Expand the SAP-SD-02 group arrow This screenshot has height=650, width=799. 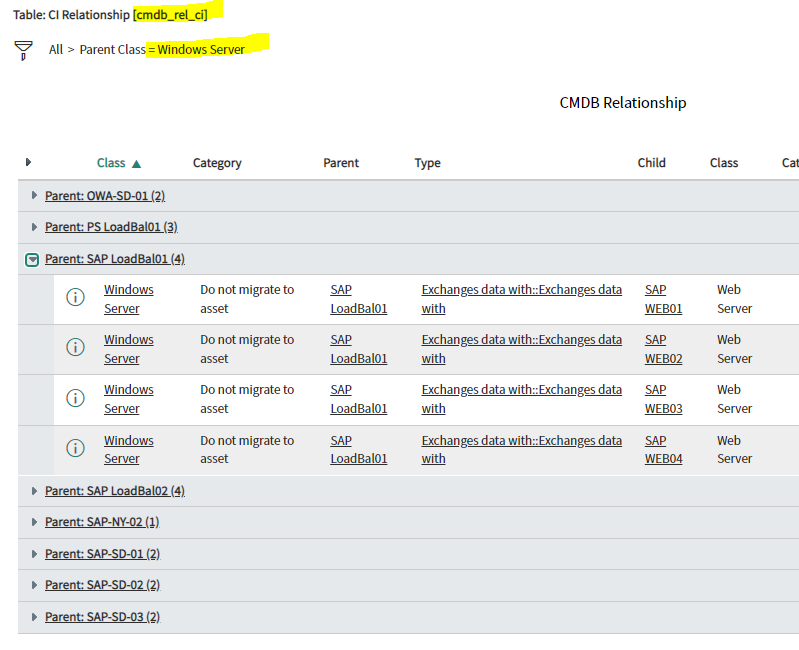coord(34,585)
